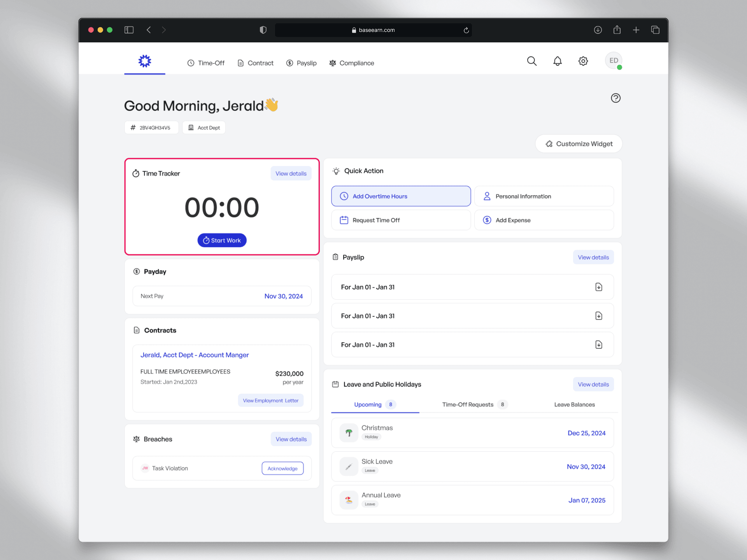
Task: Go to the Compliance nav item
Action: click(352, 63)
